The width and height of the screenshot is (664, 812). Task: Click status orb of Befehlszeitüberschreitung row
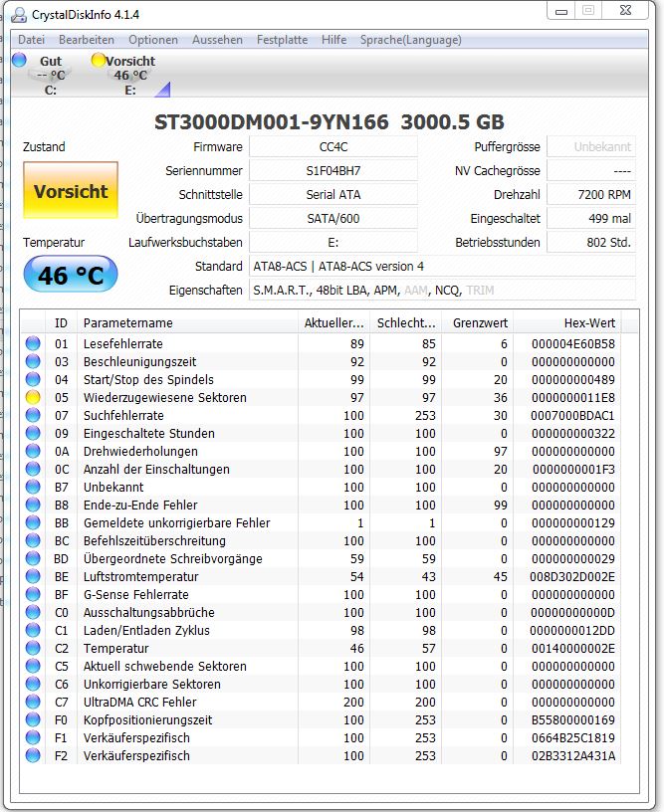click(33, 540)
